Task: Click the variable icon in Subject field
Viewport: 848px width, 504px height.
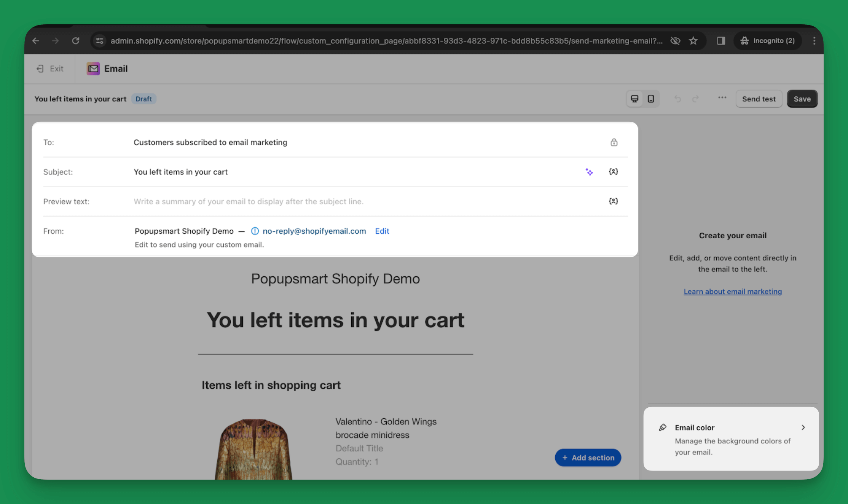Action: tap(613, 172)
